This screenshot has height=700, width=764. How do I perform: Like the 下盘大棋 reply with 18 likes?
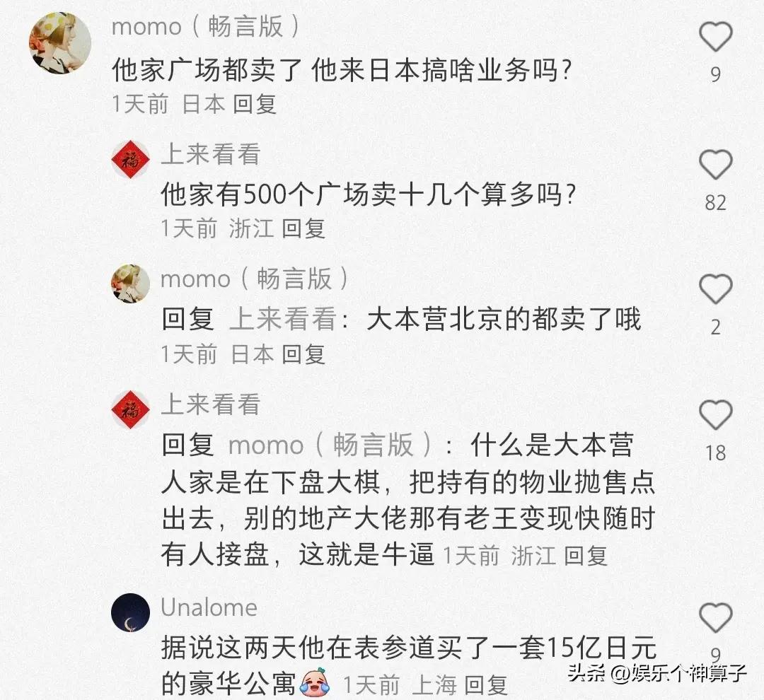click(x=716, y=414)
